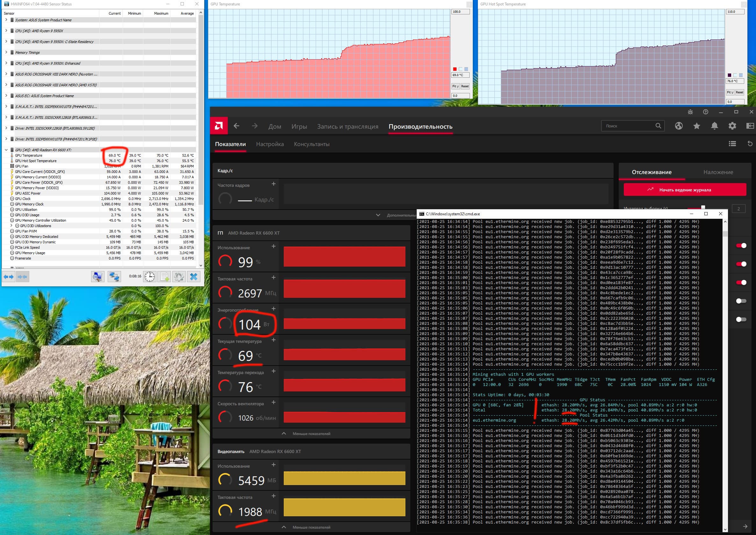Switch to the Настройка tab
756x535 pixels.
270,144
